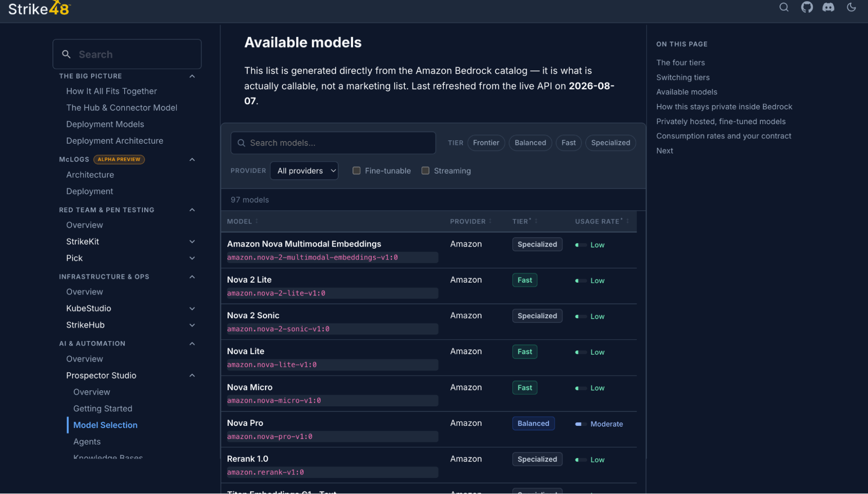Collapse the AI & Automation section
868x494 pixels.
click(192, 344)
